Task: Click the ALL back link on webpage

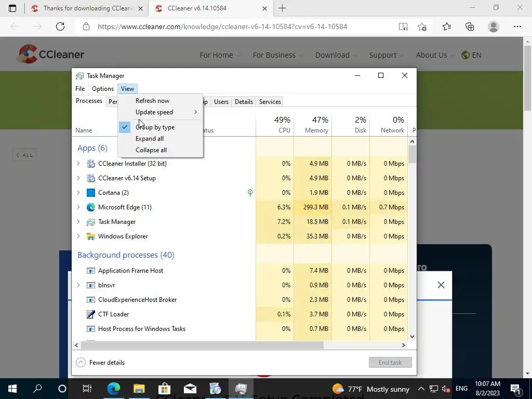Action: click(24, 155)
